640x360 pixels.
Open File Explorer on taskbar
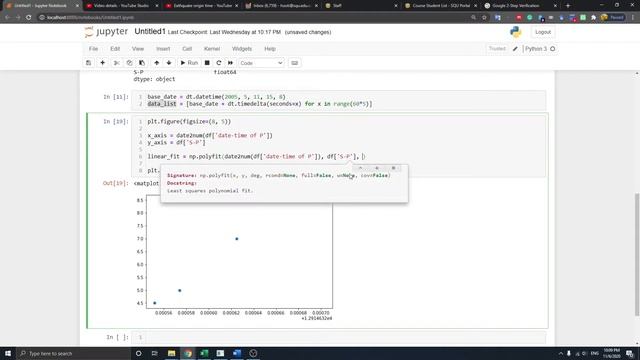[171, 353]
